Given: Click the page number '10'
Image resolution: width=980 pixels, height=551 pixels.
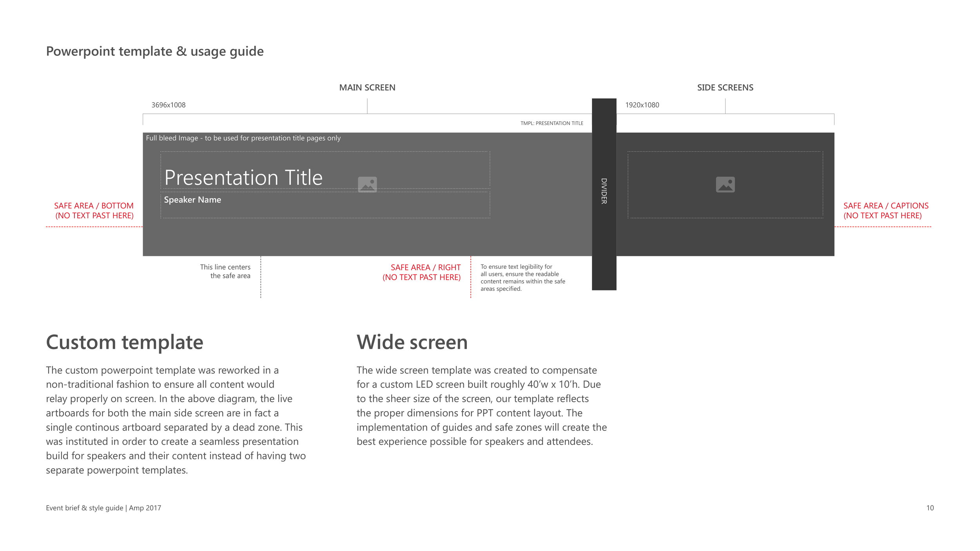Looking at the screenshot, I should click(930, 508).
